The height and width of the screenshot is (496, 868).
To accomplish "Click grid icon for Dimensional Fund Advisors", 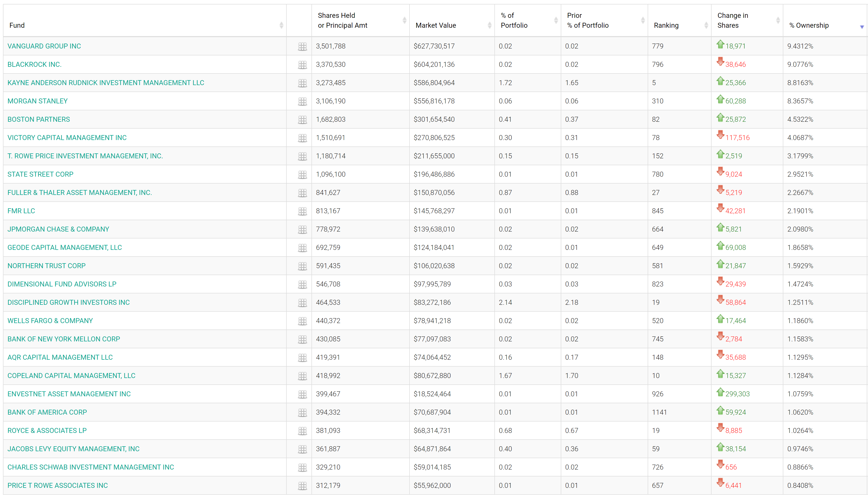I will [302, 284].
